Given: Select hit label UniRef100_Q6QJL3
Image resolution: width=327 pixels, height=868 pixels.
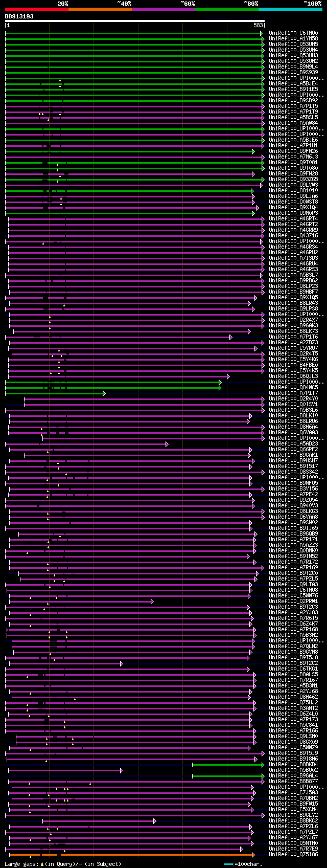Looking at the screenshot, I should point(293,376).
